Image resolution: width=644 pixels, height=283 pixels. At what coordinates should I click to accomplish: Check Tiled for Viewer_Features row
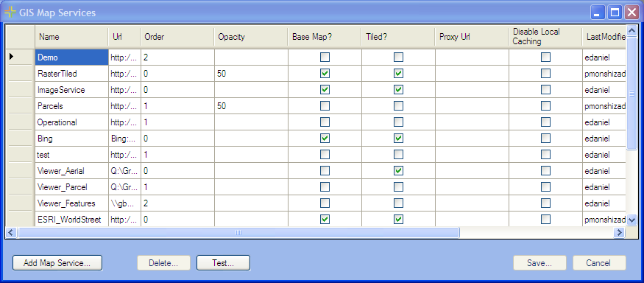click(x=398, y=203)
